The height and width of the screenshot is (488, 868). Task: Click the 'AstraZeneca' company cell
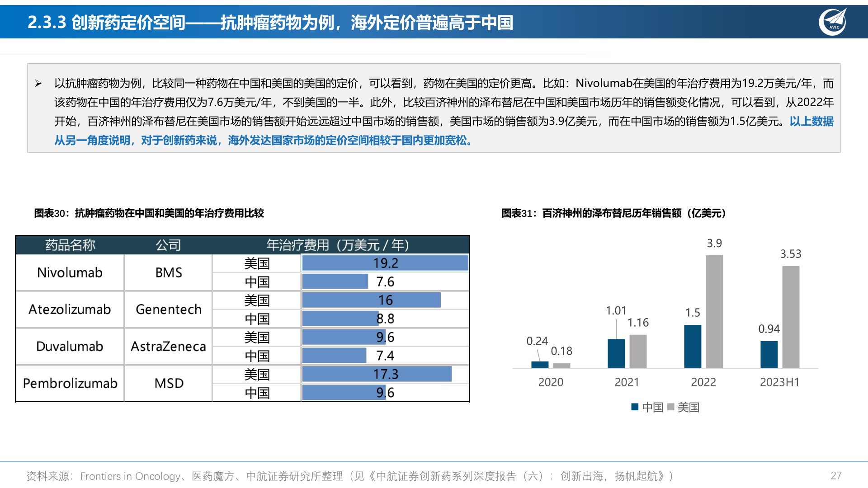coord(169,347)
